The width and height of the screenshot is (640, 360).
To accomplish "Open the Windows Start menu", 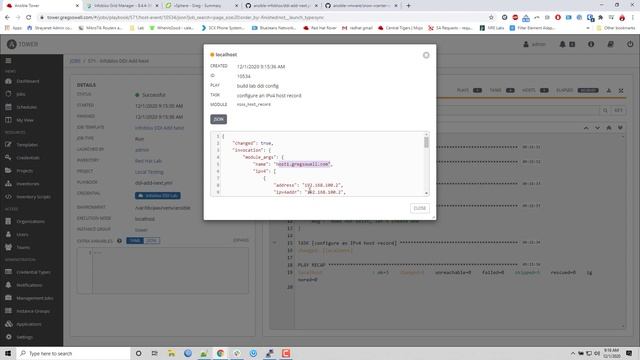I will click(x=8, y=353).
